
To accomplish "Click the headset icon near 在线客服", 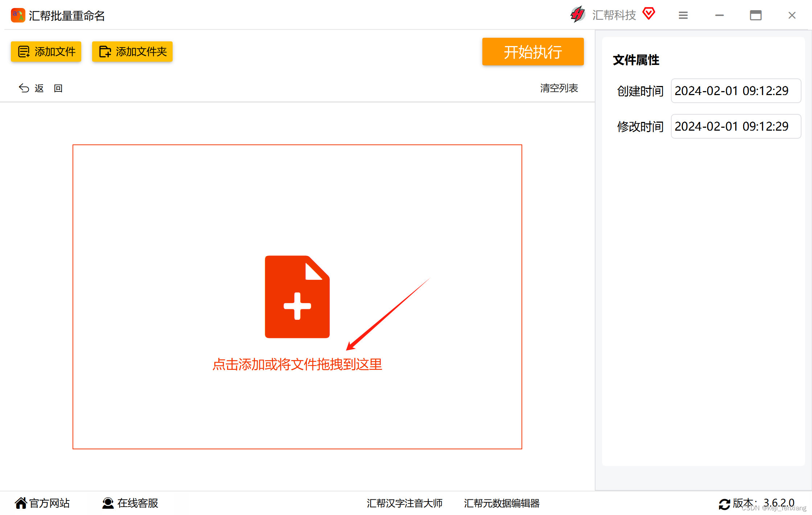I will click(x=108, y=503).
